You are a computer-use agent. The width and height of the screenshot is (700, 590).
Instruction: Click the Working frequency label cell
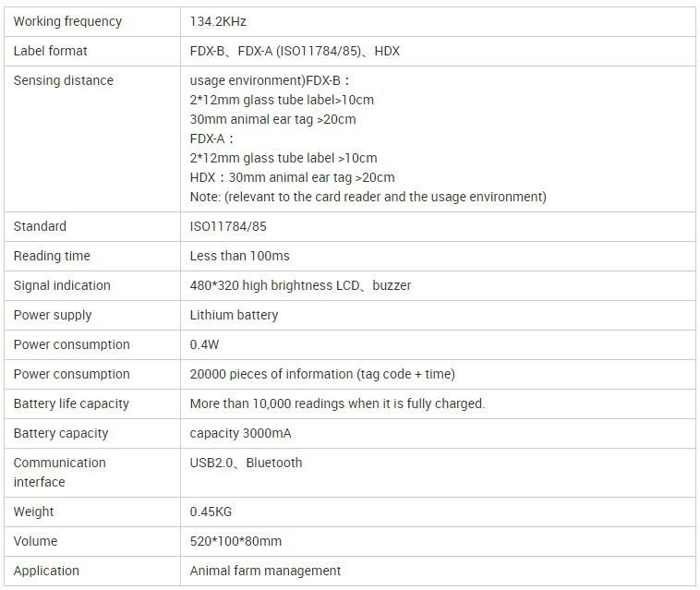[67, 21]
